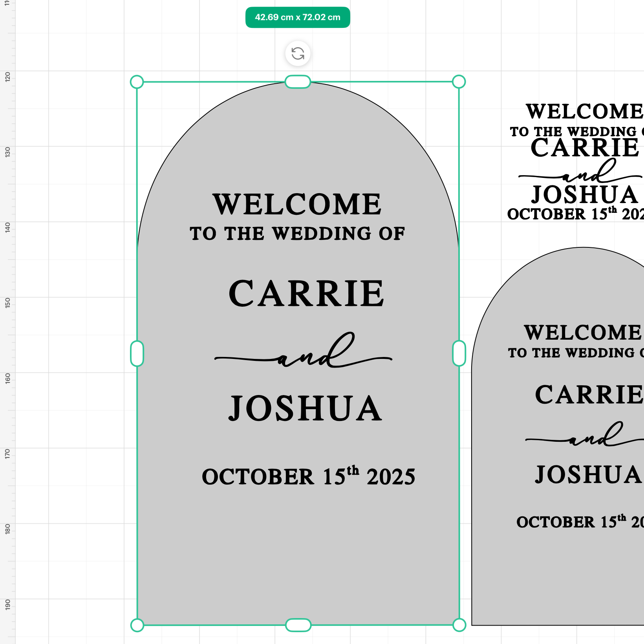Click the left-middle edge resize handle

coord(137,353)
